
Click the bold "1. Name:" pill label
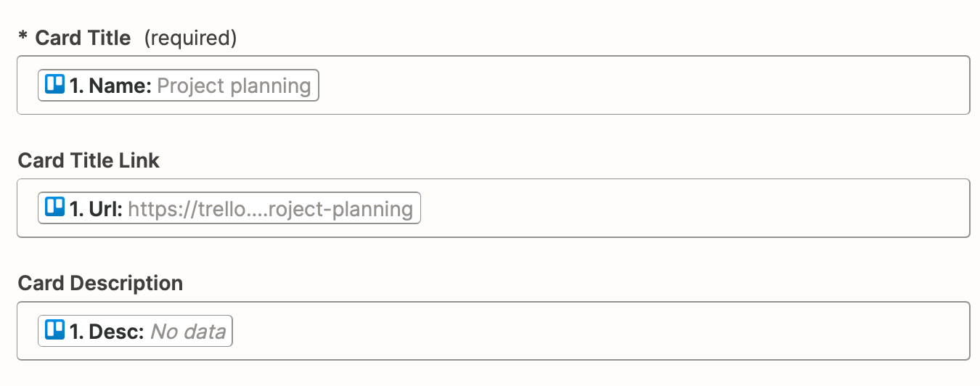pyautogui.click(x=110, y=86)
